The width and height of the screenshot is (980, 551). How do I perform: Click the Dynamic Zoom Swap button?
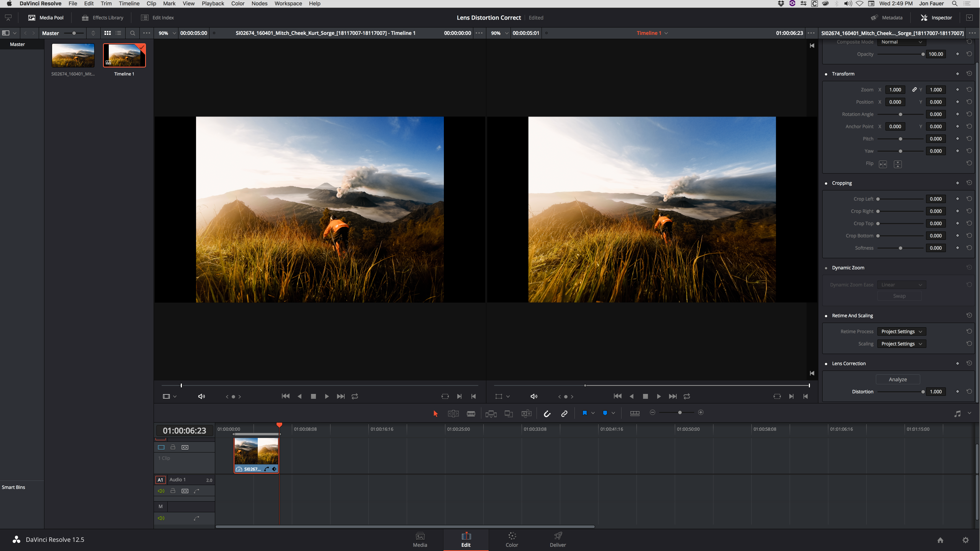[899, 296]
